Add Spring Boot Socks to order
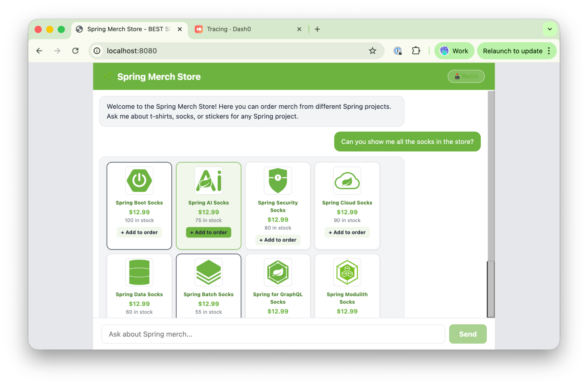Viewport: 588px width, 387px height. click(139, 232)
